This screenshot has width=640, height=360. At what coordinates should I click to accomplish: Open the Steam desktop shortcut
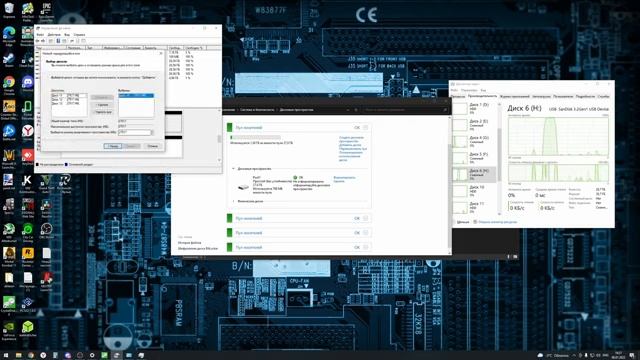tap(9, 60)
